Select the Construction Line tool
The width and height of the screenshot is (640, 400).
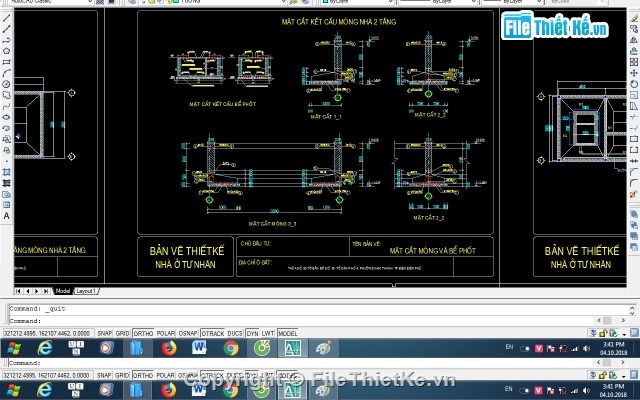point(6,29)
